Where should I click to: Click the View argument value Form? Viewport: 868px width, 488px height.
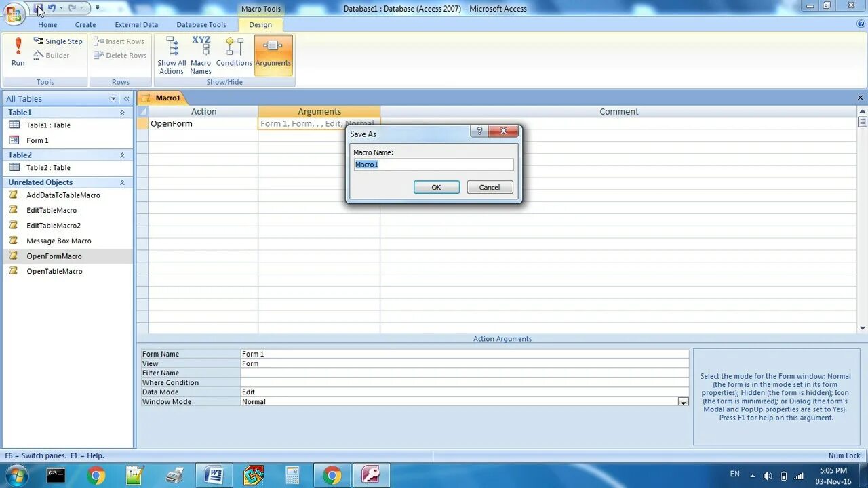[465, 363]
